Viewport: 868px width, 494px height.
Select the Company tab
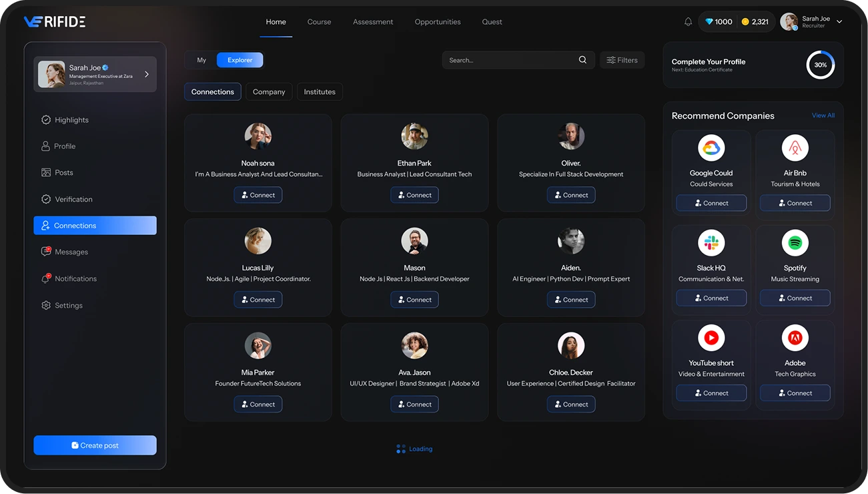click(269, 92)
